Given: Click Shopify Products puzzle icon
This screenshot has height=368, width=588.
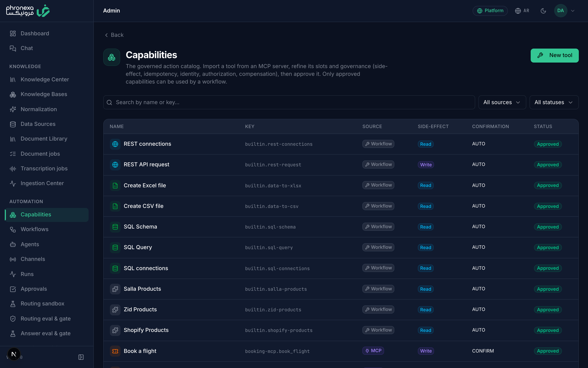Looking at the screenshot, I should 115,330.
